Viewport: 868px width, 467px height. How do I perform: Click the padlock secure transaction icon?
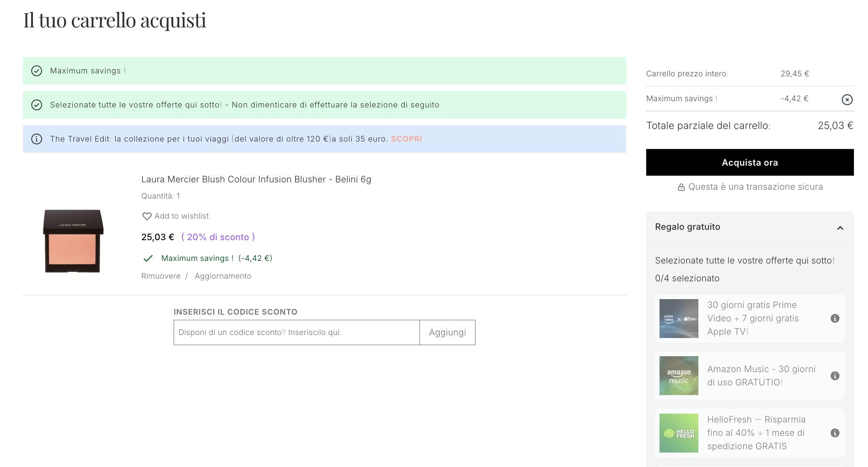point(681,187)
